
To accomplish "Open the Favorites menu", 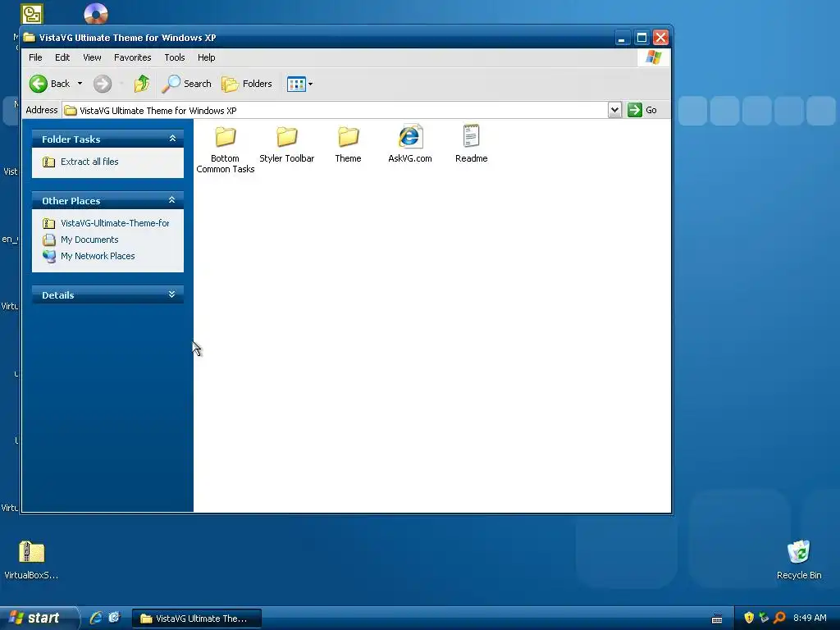I will [132, 57].
